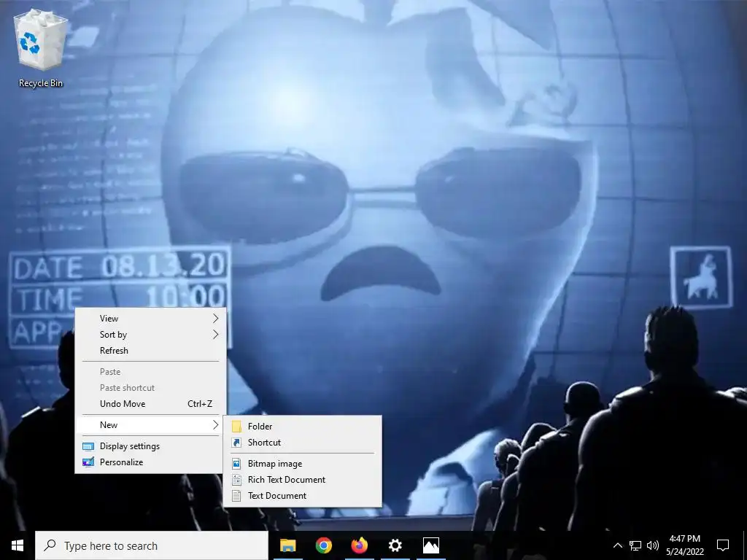
Task: Click the Type here to search box
Action: [x=152, y=545]
